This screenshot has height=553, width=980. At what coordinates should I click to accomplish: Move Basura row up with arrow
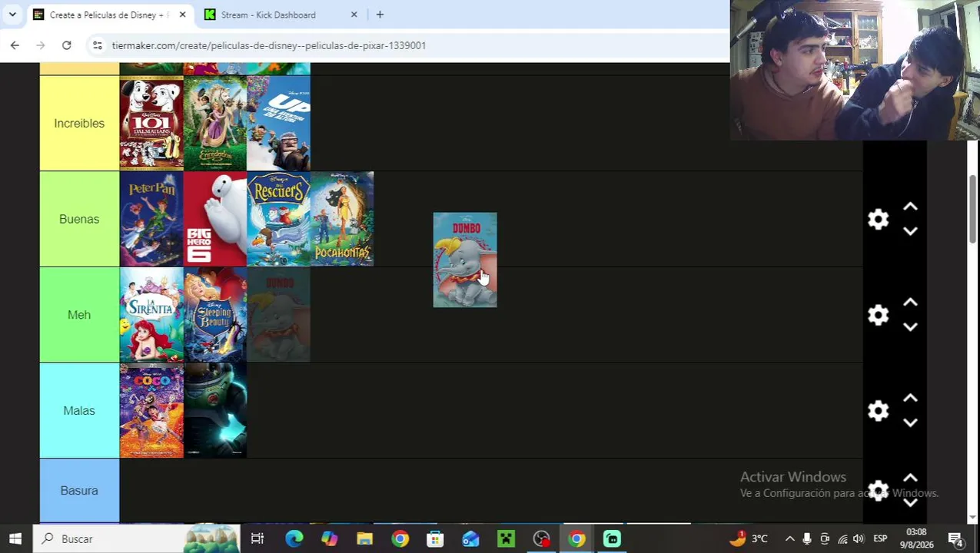[910, 478]
